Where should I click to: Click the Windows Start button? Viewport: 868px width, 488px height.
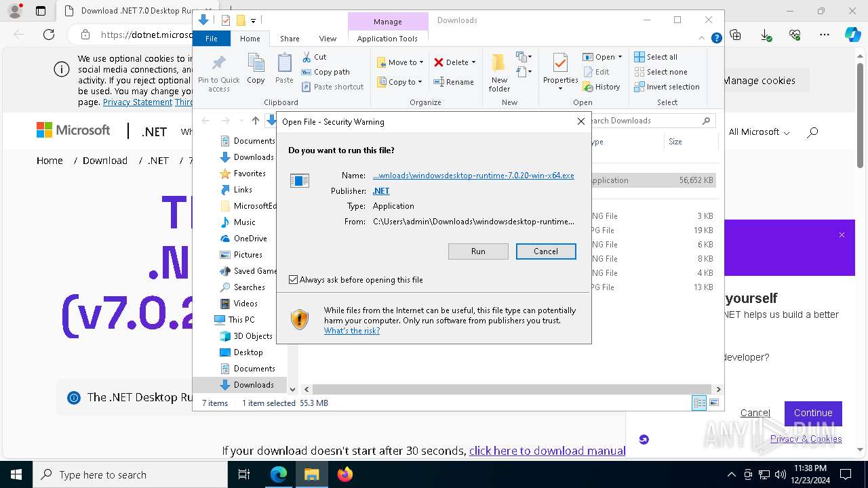coord(16,474)
